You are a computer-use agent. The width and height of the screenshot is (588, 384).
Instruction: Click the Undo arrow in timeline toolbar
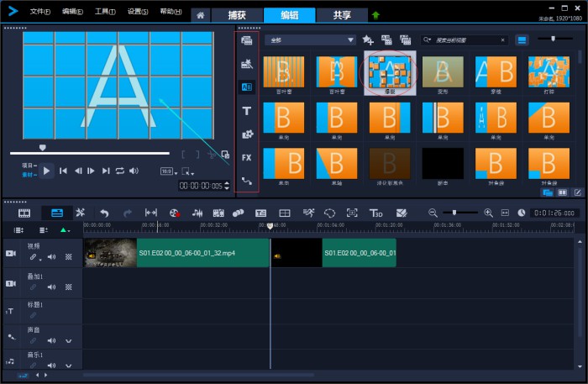point(104,213)
